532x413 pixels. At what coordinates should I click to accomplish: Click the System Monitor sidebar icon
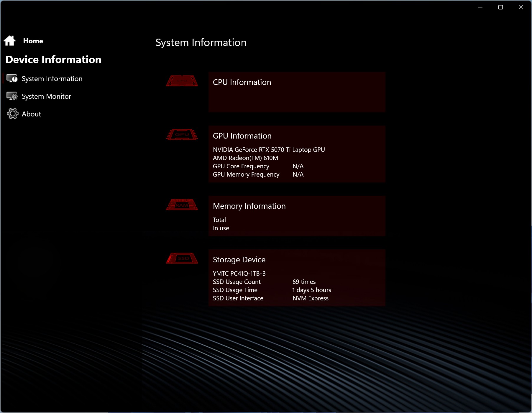12,96
